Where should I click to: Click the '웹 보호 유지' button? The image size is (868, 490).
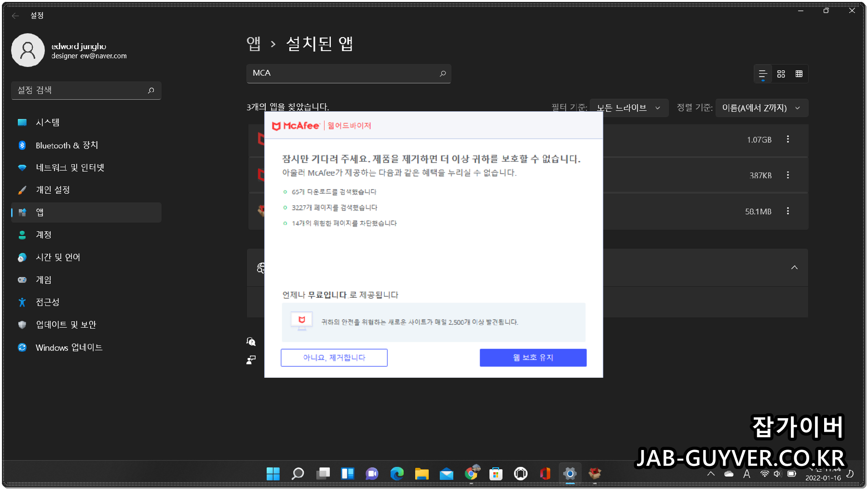533,358
